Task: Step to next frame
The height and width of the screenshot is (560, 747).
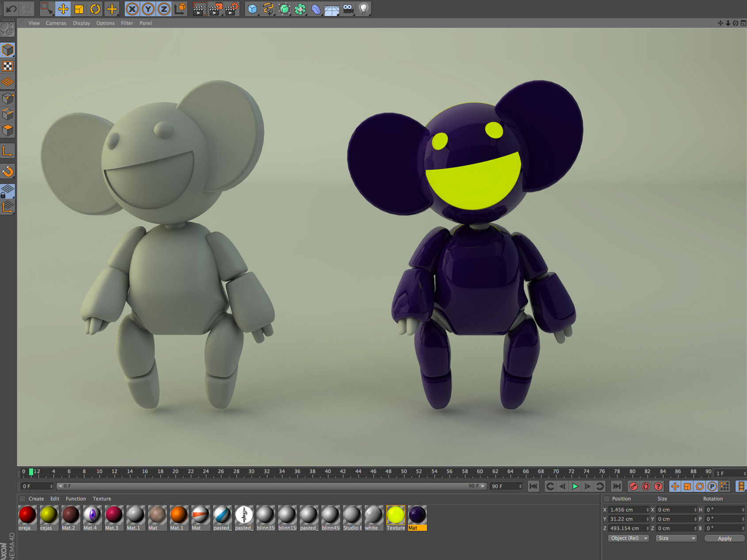Action: tap(587, 486)
